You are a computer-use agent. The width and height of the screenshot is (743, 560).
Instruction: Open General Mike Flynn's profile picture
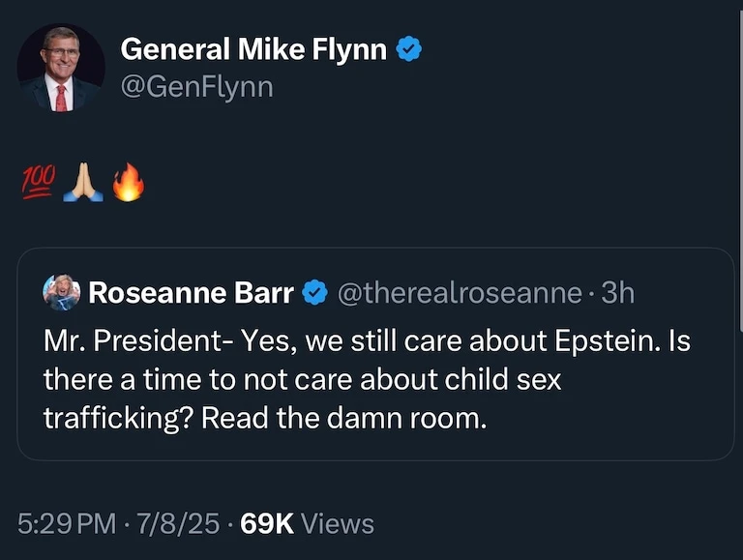pos(61,68)
